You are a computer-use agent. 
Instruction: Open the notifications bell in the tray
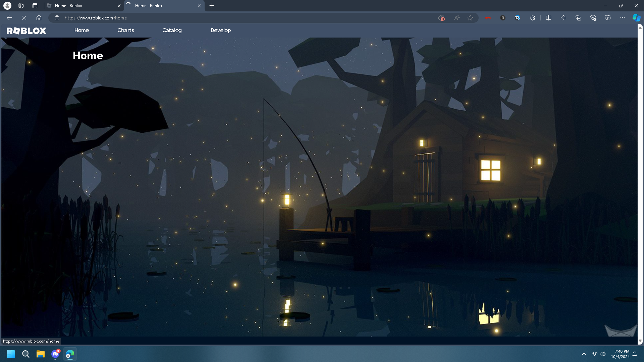click(x=635, y=354)
